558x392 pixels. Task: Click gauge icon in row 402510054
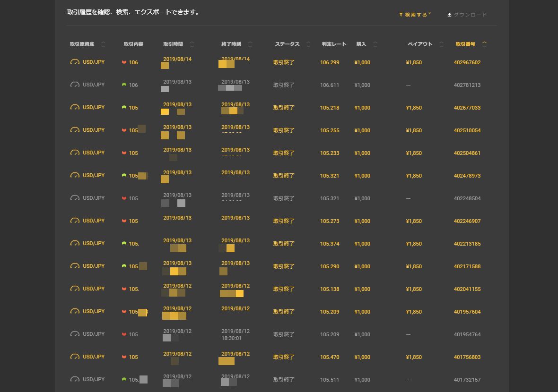pyautogui.click(x=75, y=130)
